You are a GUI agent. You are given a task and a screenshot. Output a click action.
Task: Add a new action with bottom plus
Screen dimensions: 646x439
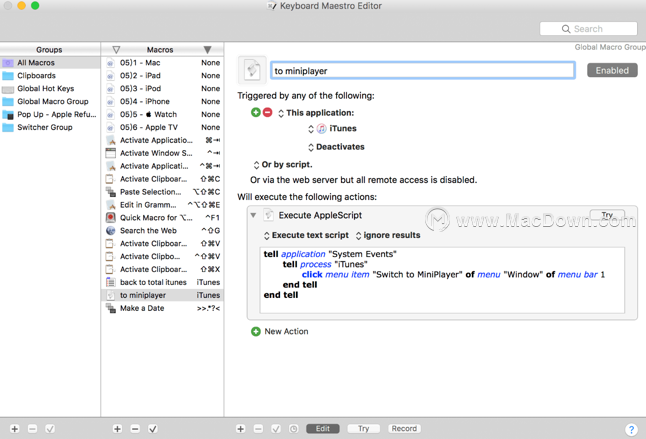pyautogui.click(x=240, y=429)
